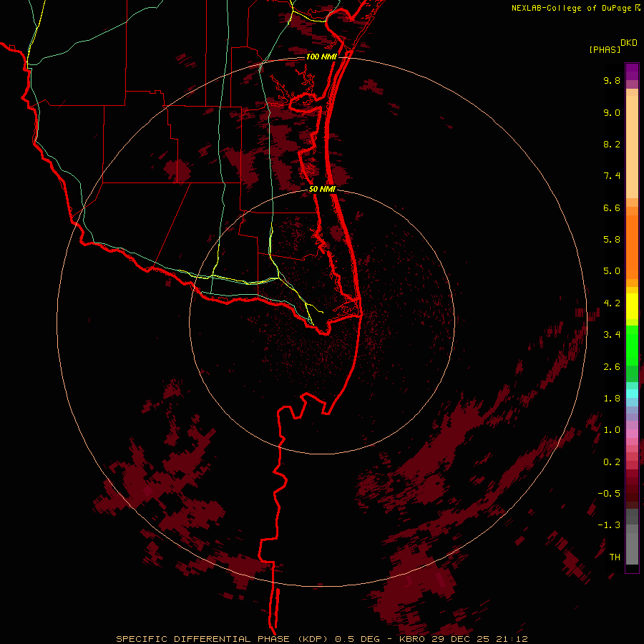
Task: Select the 9.8 value on the color scale
Action: (x=612, y=80)
